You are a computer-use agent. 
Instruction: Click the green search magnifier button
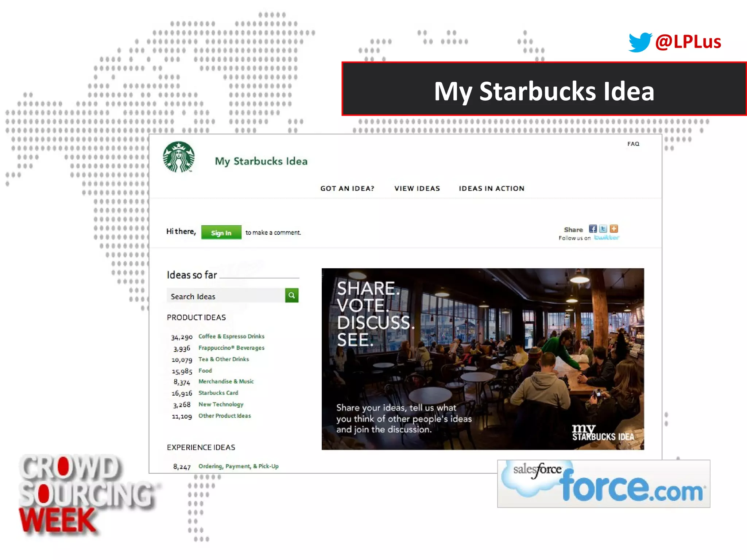pos(292,295)
